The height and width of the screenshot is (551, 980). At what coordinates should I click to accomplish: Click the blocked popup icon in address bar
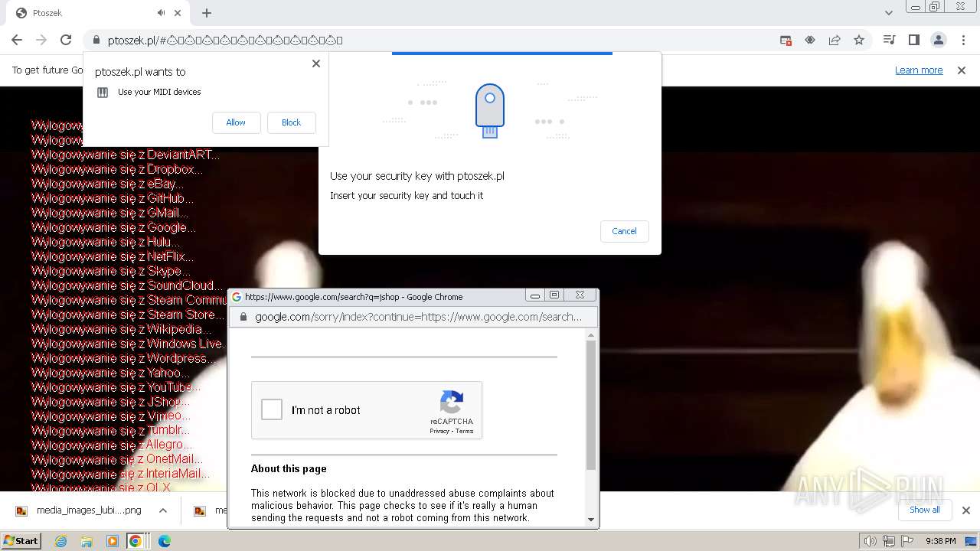(x=786, y=40)
